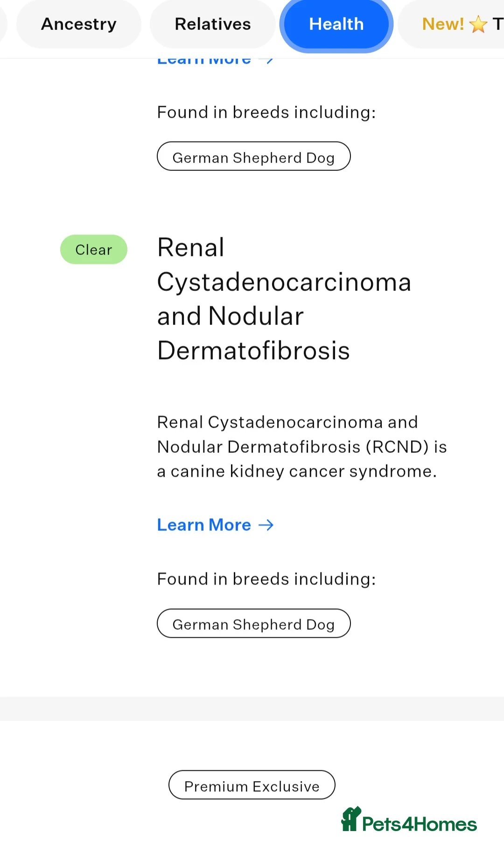Select the lower German Shepherd Dog breed pill
The width and height of the screenshot is (504, 846).
[253, 623]
